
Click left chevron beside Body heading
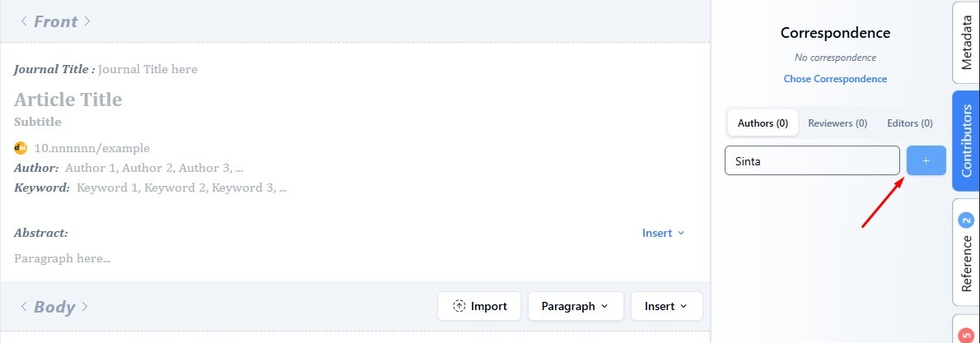click(x=24, y=307)
